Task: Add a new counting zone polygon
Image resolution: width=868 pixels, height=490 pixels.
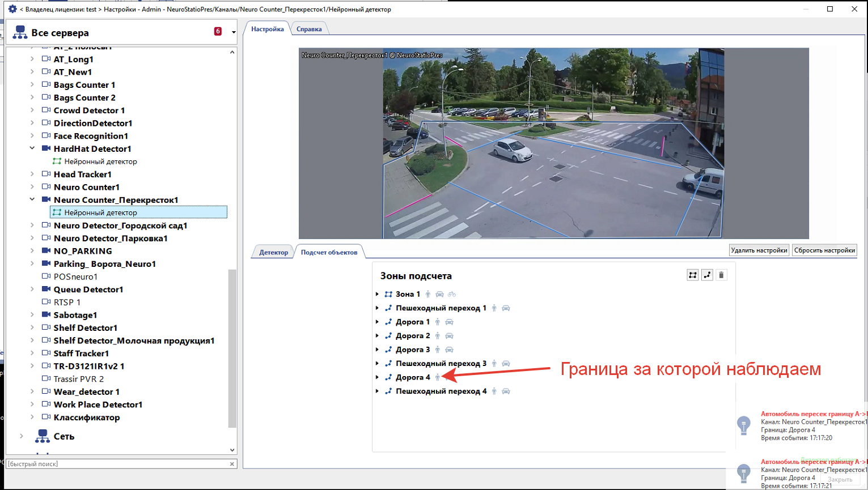Action: pos(693,275)
